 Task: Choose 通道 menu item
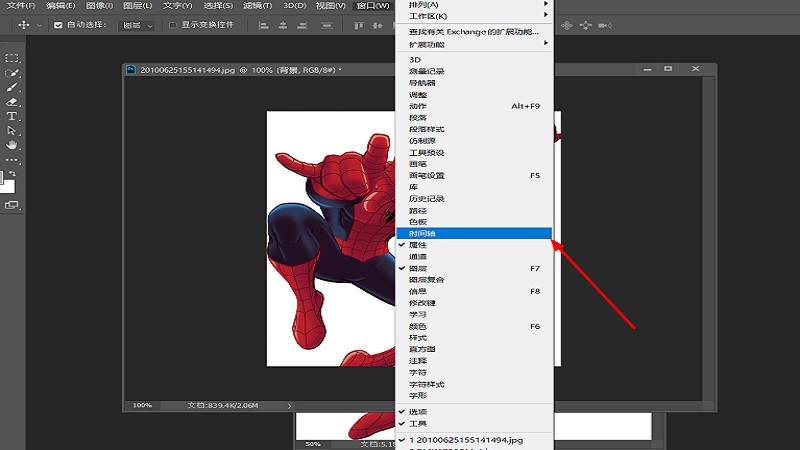(474, 257)
